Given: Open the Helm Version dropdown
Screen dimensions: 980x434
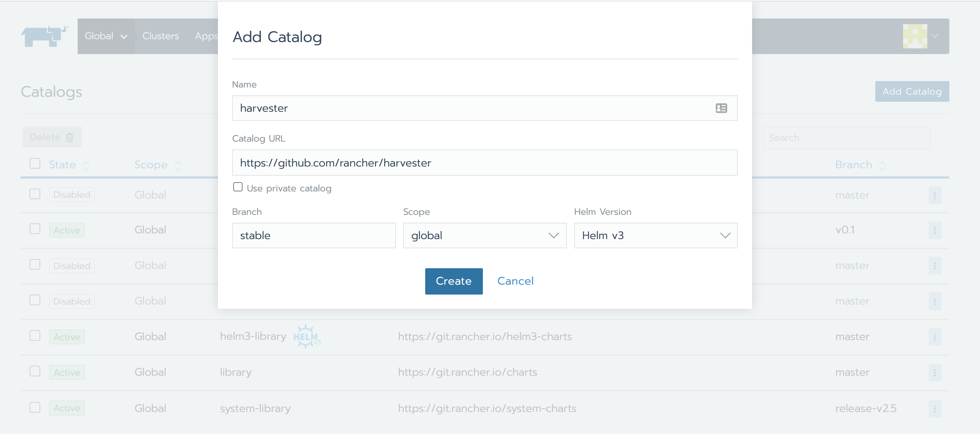Looking at the screenshot, I should (x=656, y=235).
